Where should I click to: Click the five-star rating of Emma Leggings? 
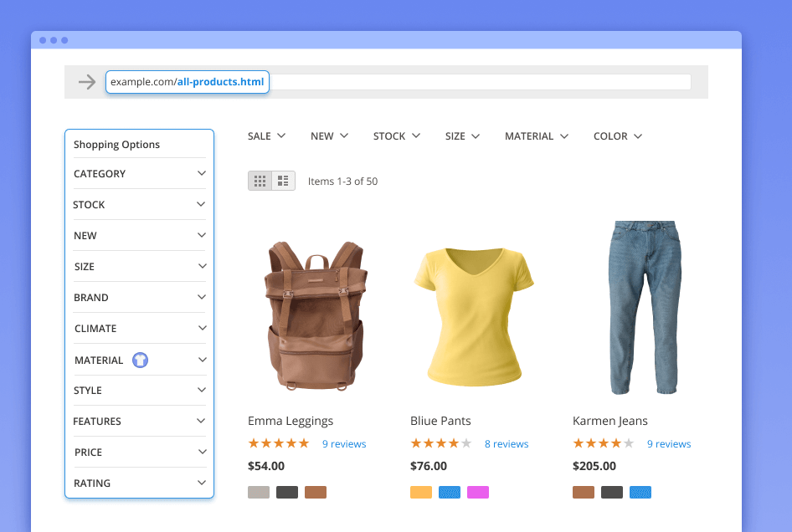tap(279, 443)
